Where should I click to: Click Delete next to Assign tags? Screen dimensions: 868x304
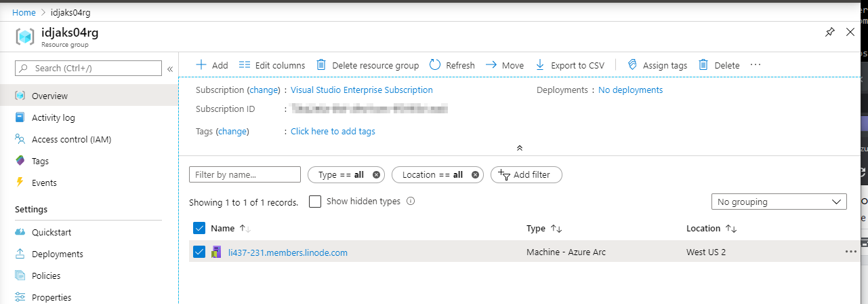(x=719, y=65)
